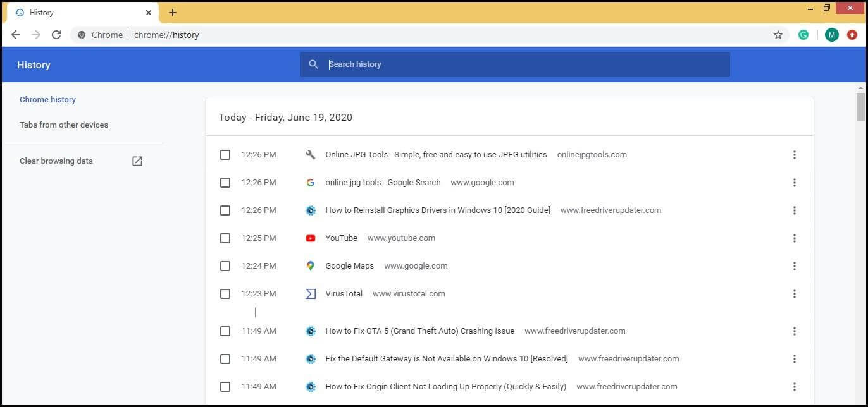Click the browser Back arrow

coord(16,35)
